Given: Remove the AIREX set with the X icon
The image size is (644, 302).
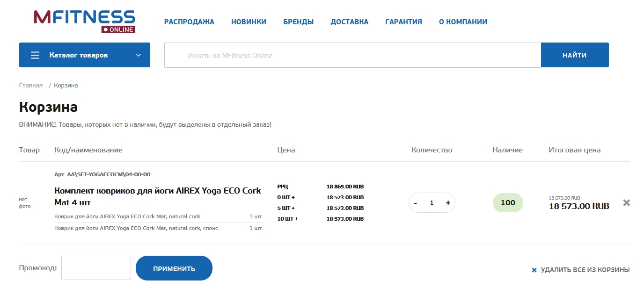Looking at the screenshot, I should click(627, 202).
